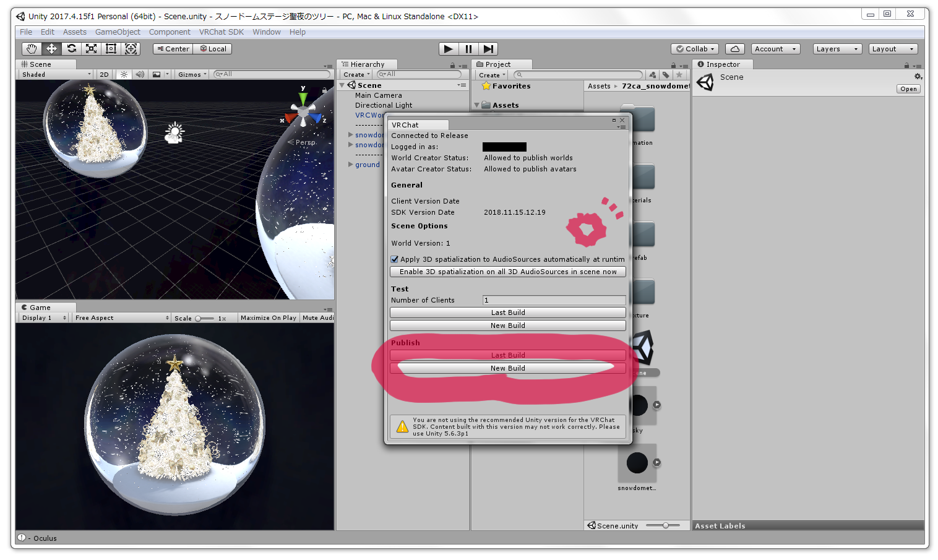
Task: Toggle scene effects image icon
Action: coord(157,74)
